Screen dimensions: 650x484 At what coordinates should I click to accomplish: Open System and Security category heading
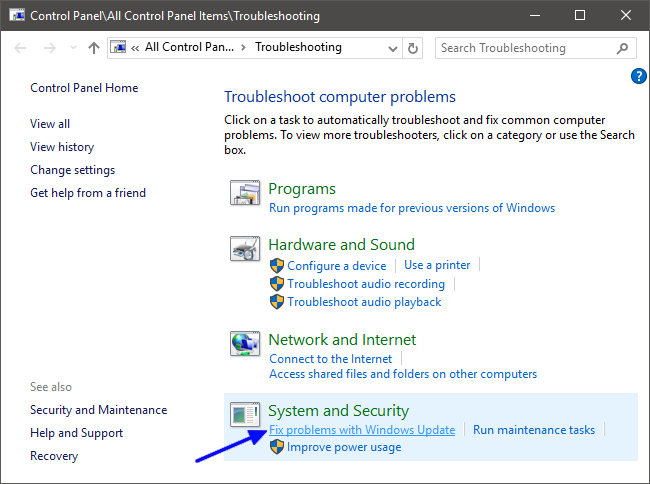338,411
